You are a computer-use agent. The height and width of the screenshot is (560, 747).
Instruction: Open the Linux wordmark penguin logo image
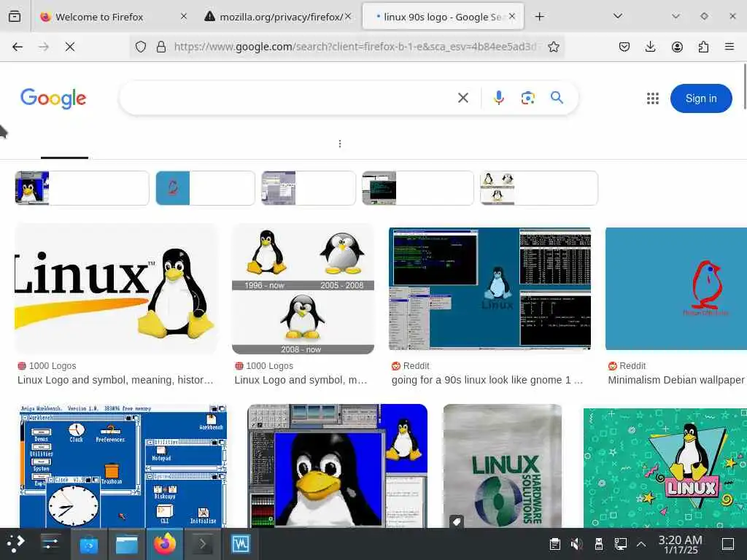coord(116,289)
